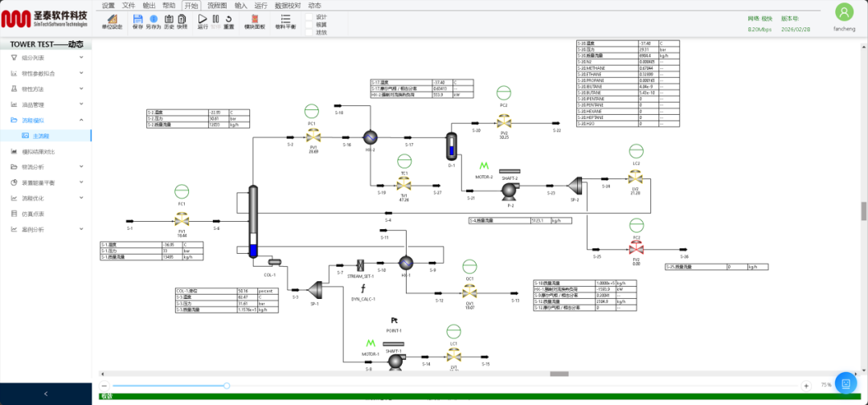Select the PV2 valve

coord(504,121)
